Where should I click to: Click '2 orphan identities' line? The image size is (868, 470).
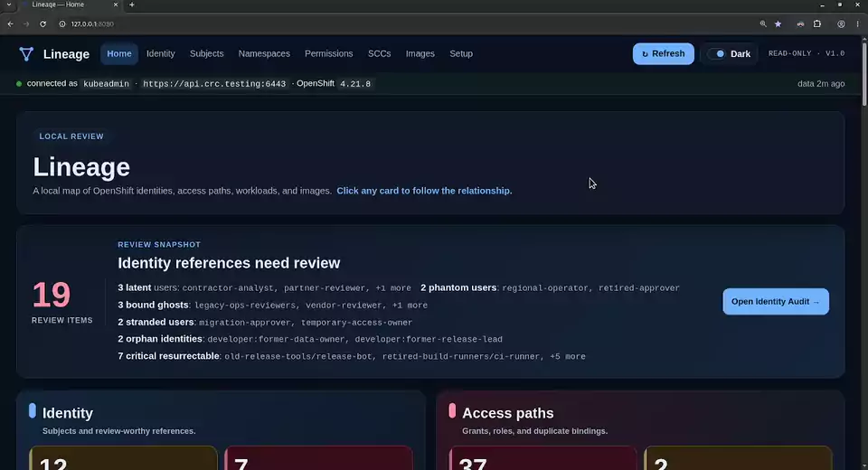coord(310,339)
